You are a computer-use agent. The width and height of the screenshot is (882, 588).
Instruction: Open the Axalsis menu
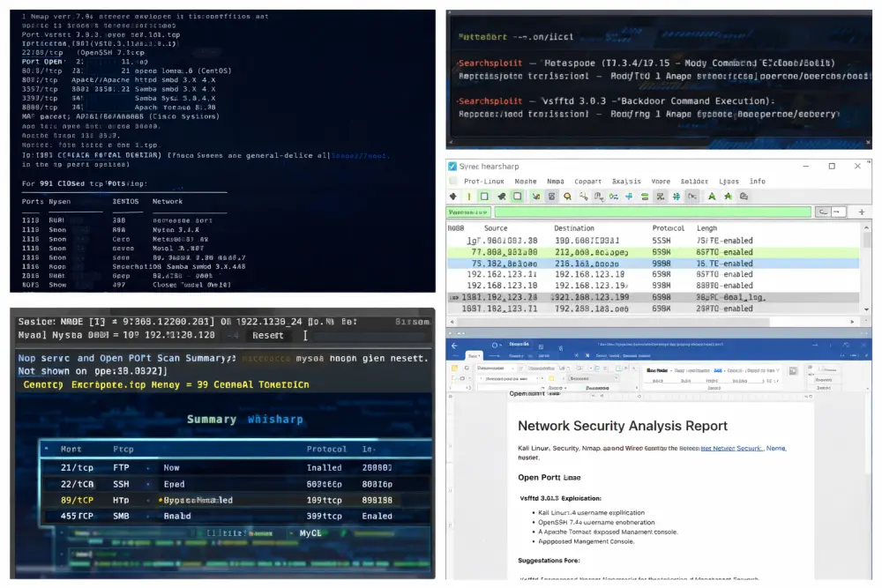tap(626, 182)
